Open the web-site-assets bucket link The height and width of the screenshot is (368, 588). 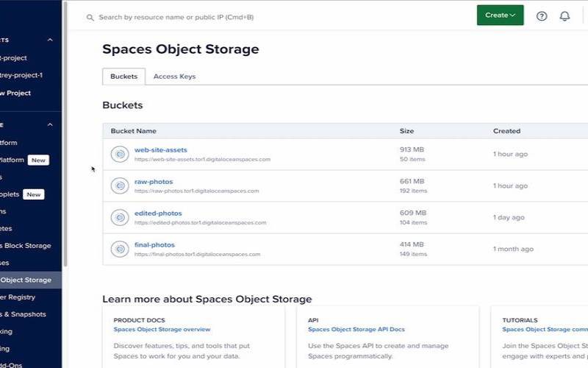pos(160,150)
